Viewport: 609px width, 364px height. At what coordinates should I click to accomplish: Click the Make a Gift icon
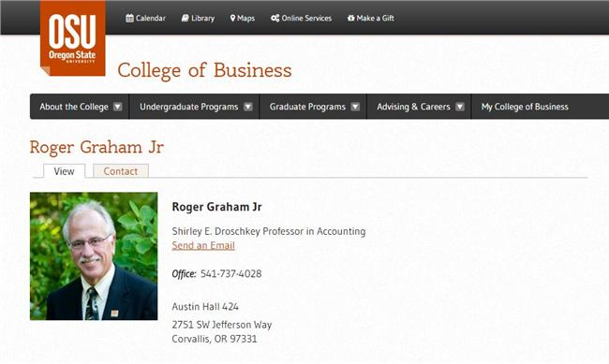click(351, 18)
